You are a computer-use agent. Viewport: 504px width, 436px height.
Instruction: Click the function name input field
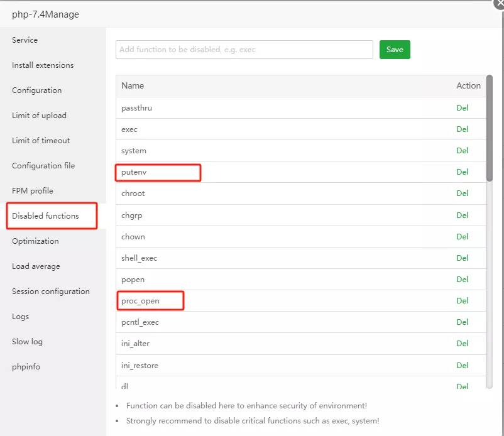[x=244, y=50]
